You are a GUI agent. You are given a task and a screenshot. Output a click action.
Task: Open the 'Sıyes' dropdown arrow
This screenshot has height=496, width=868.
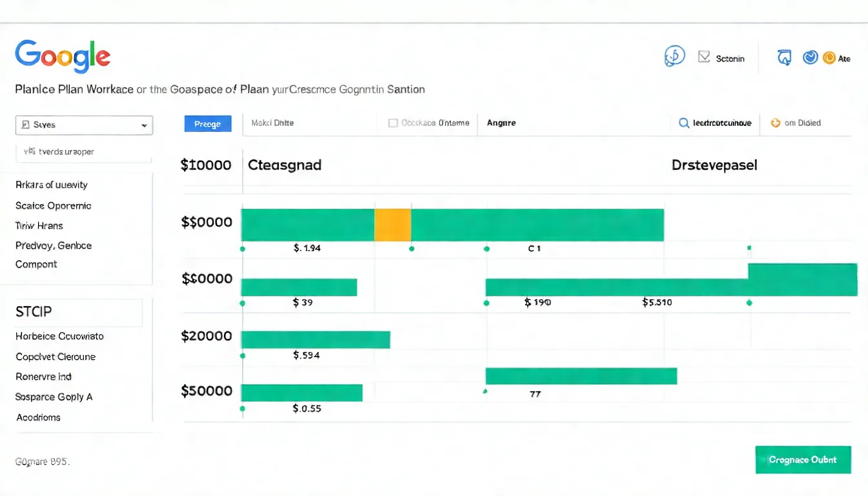pos(144,125)
